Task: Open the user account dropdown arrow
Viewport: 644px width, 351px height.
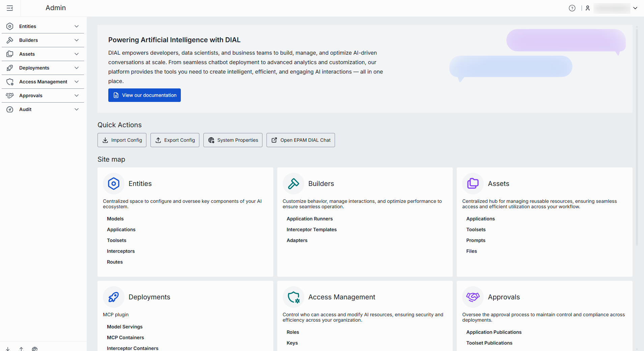Action: pyautogui.click(x=635, y=8)
